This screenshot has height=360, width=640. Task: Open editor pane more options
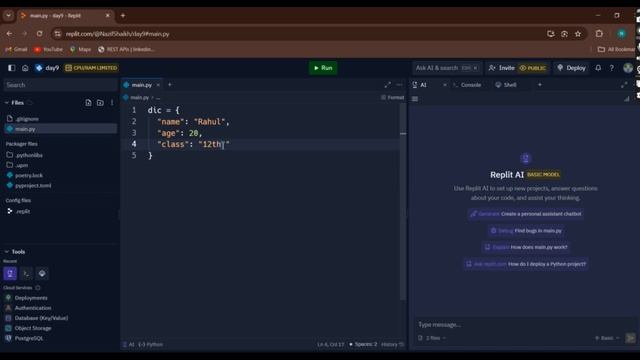tap(399, 85)
